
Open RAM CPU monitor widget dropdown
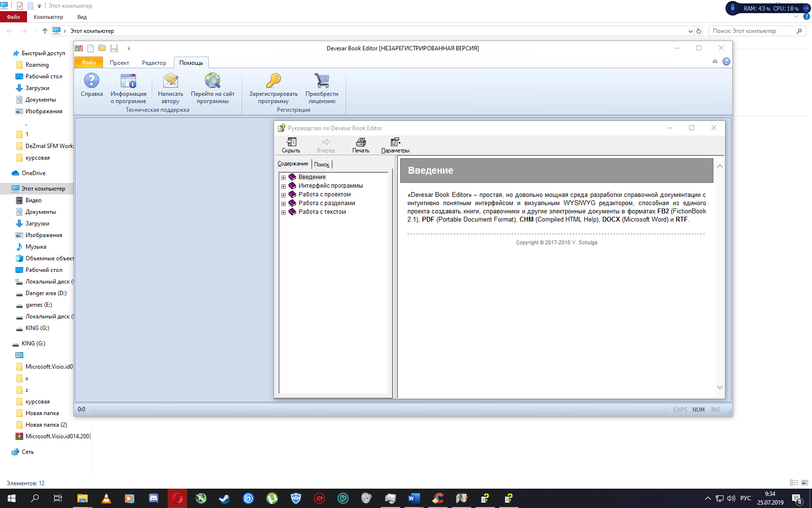[806, 8]
